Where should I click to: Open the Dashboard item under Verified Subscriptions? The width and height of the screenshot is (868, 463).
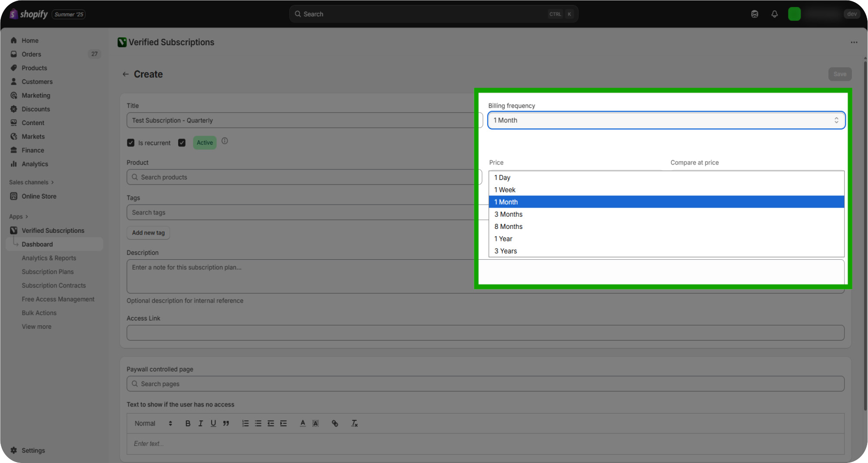pos(55,245)
